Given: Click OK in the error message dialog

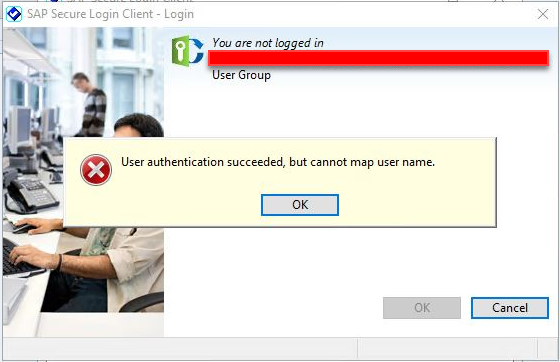Looking at the screenshot, I should (300, 205).
